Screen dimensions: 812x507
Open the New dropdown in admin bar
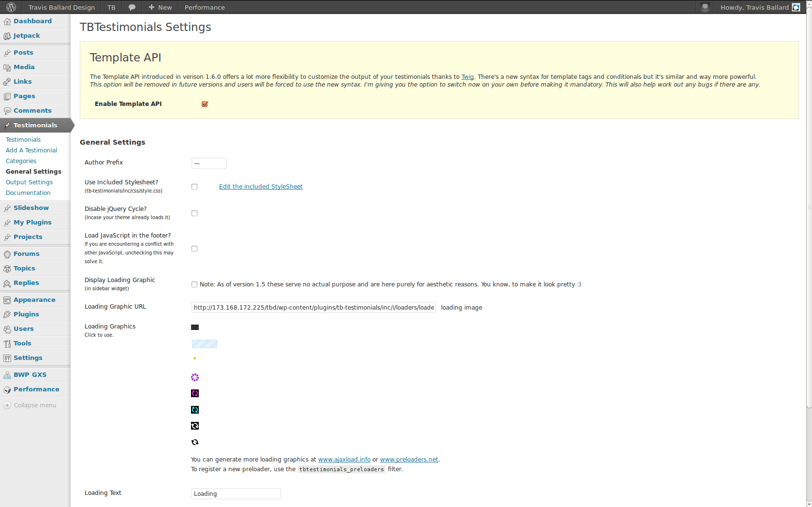click(x=160, y=7)
